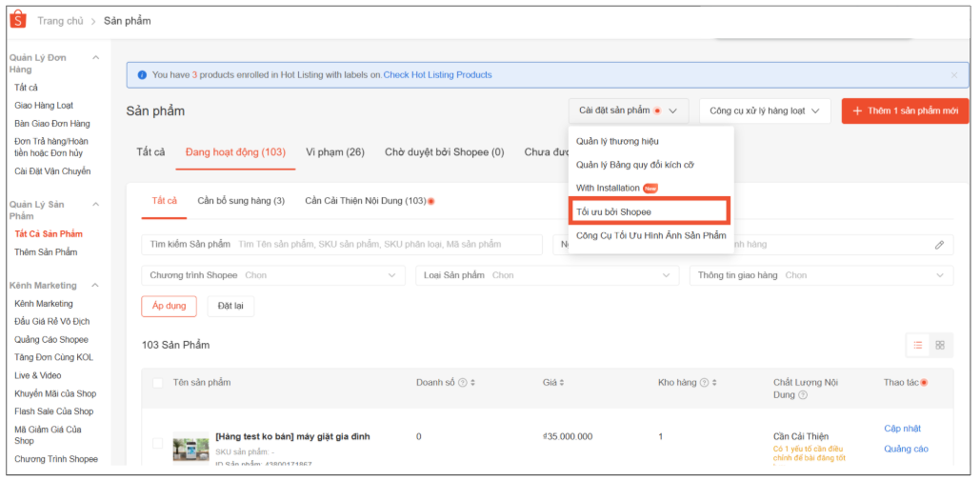
Task: Open Chất Lượng Nội Dung help icon
Action: (x=803, y=394)
